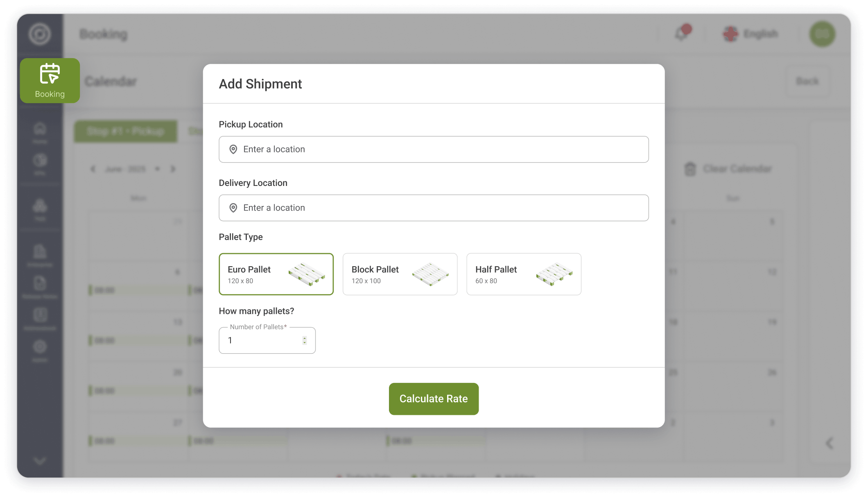Open the June 2025 month dropdown arrow

click(157, 169)
